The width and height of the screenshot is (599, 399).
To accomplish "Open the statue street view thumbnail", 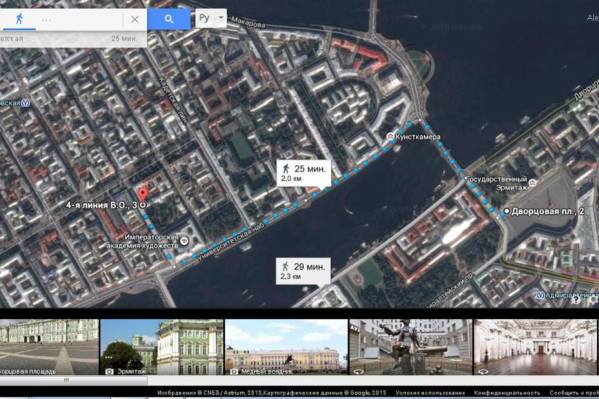I will [411, 347].
